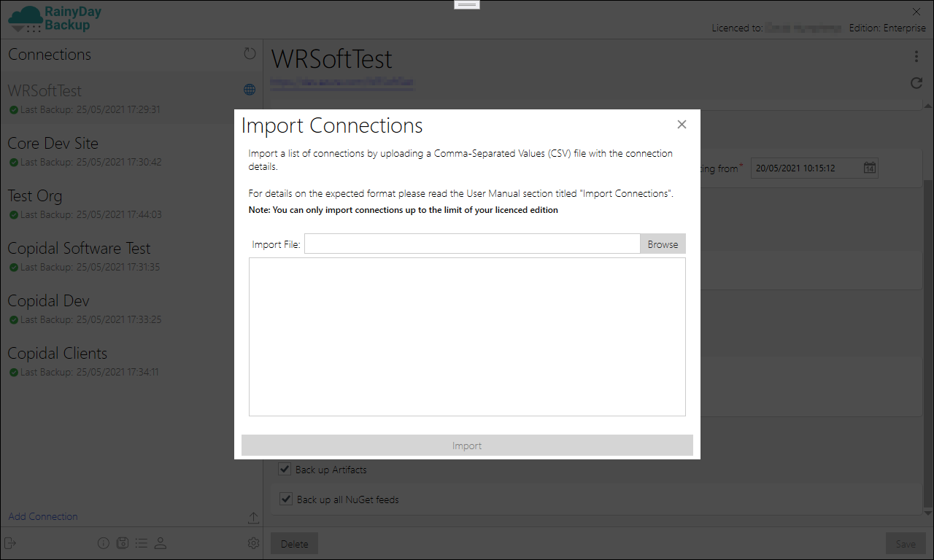Screen dimensions: 934x560
Task: Click the Add Connection link
Action: coord(43,516)
